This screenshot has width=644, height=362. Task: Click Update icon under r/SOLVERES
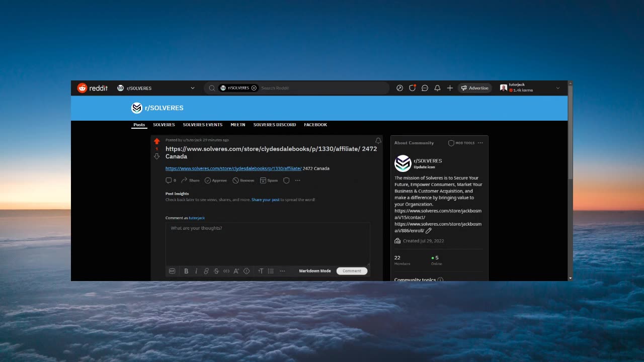(x=424, y=167)
